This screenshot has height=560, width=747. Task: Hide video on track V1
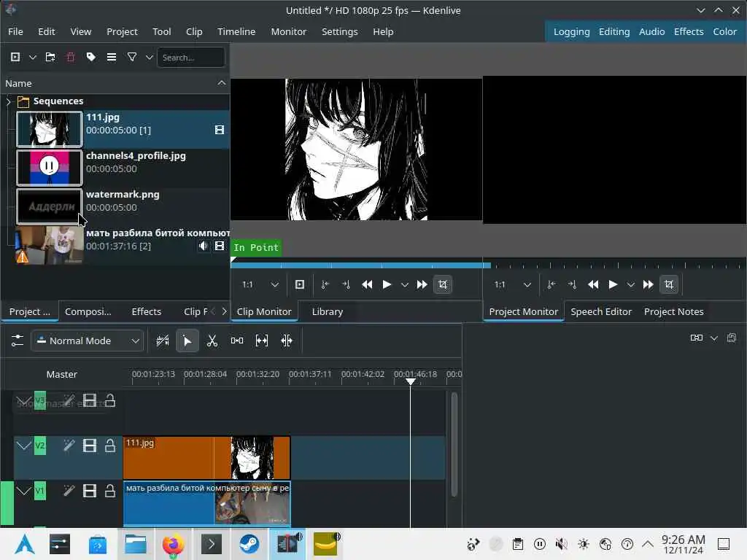pos(90,491)
